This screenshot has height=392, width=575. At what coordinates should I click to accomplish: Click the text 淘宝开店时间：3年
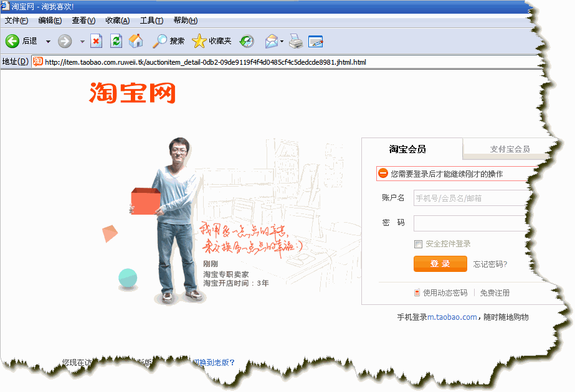(236, 283)
